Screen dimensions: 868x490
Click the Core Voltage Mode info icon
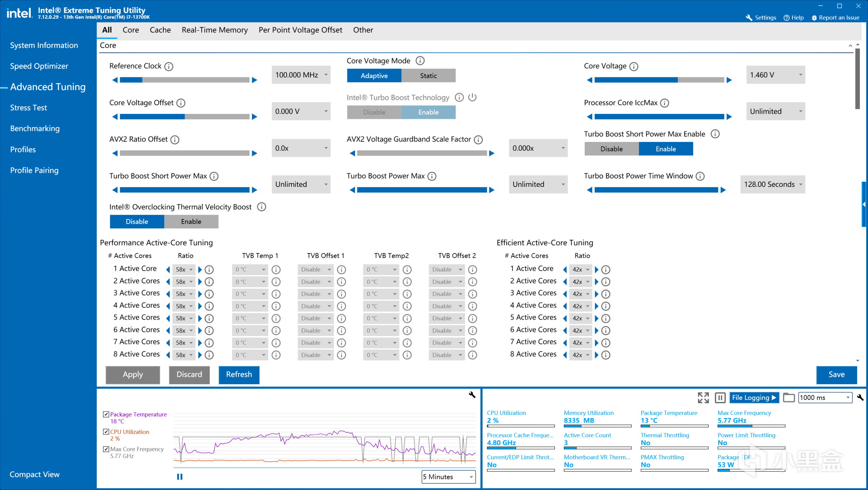420,61
